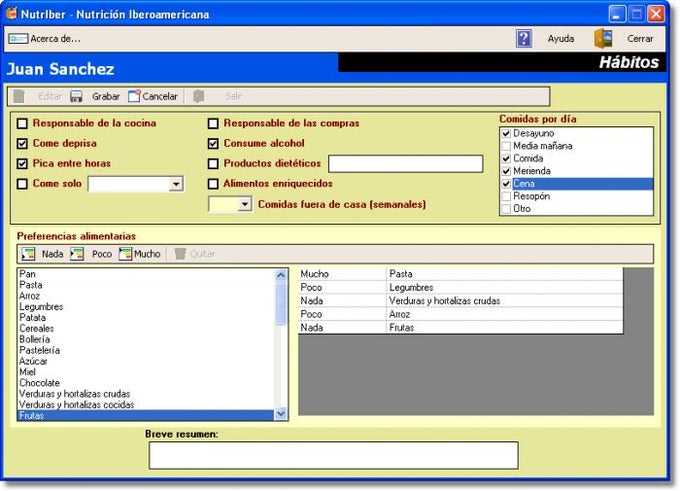Click the Cerrar door icon
Viewport: 680px width, 491px height.
click(x=603, y=39)
